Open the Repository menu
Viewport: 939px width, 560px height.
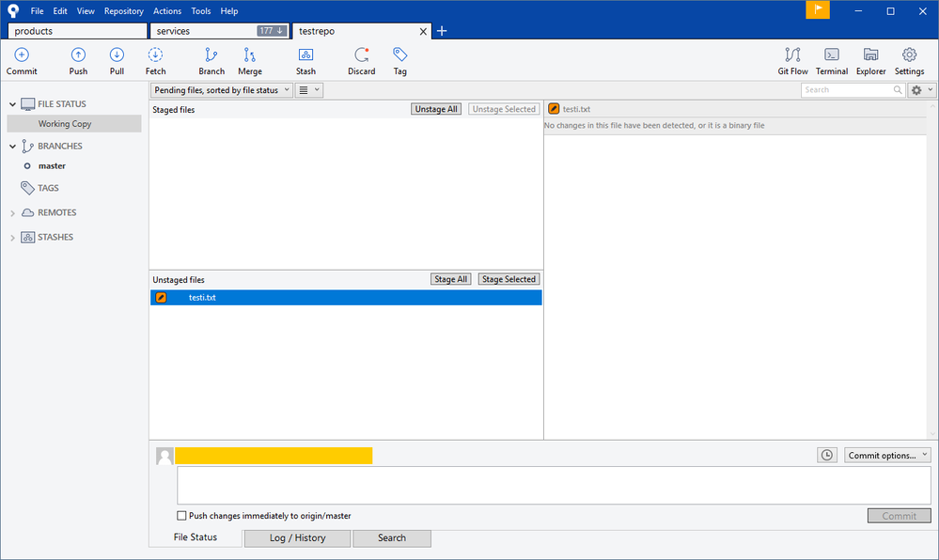(x=123, y=10)
